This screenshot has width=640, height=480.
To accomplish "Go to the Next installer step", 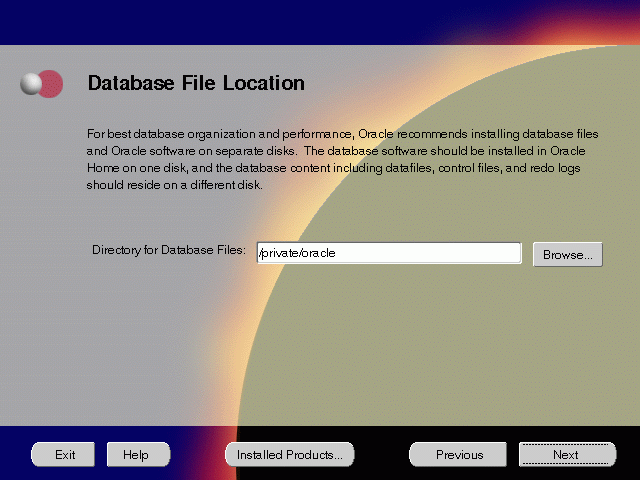I will tap(567, 454).
